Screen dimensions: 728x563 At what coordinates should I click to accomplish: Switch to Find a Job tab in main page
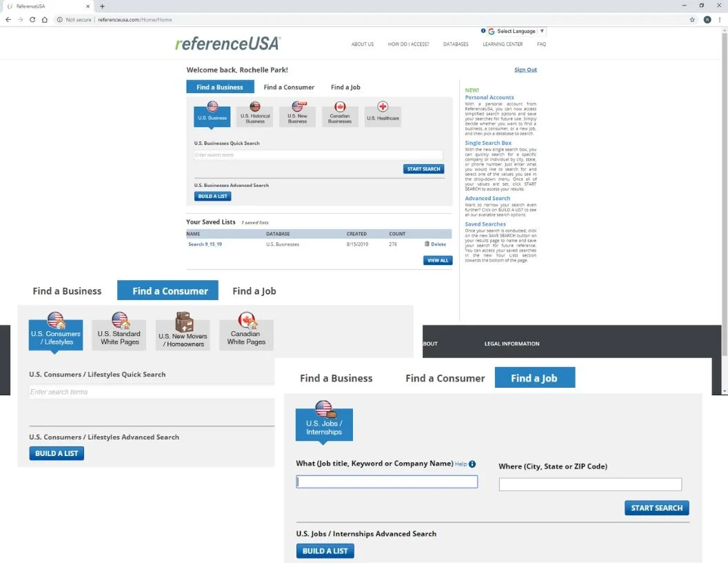click(x=345, y=87)
